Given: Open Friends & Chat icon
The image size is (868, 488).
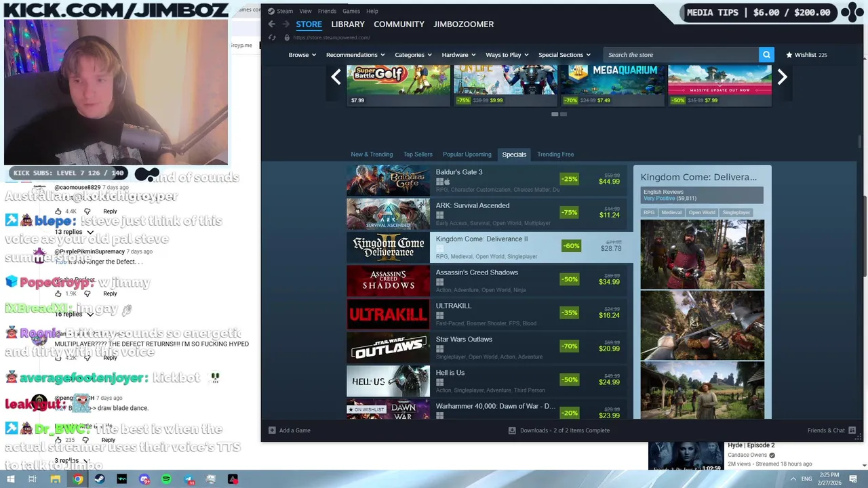Looking at the screenshot, I should coord(852,430).
